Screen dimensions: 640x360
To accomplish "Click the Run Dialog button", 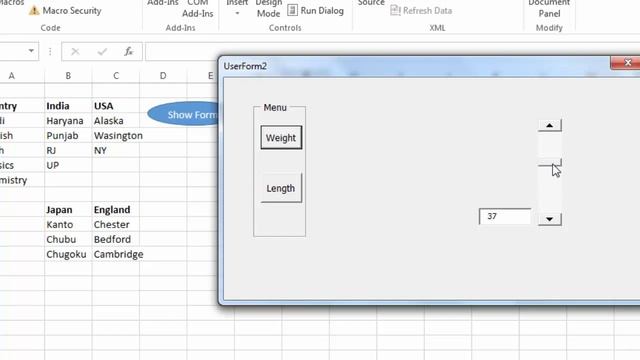I will [316, 11].
